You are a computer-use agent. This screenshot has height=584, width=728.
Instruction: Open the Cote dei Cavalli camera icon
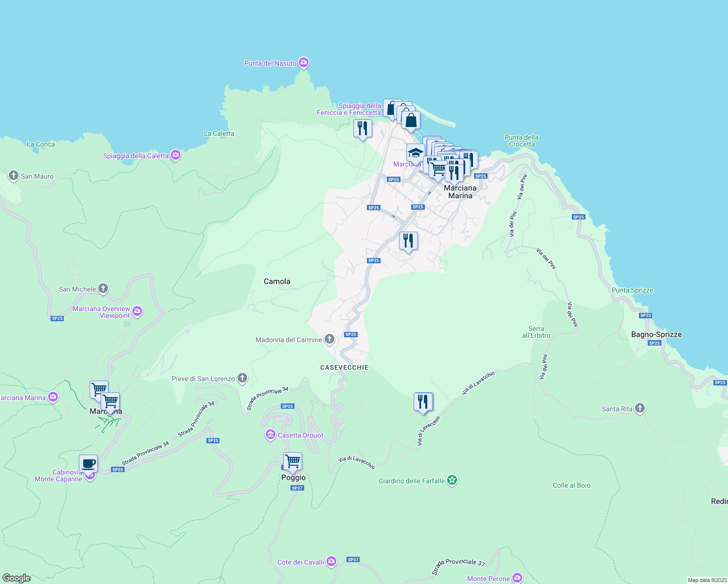click(x=331, y=562)
